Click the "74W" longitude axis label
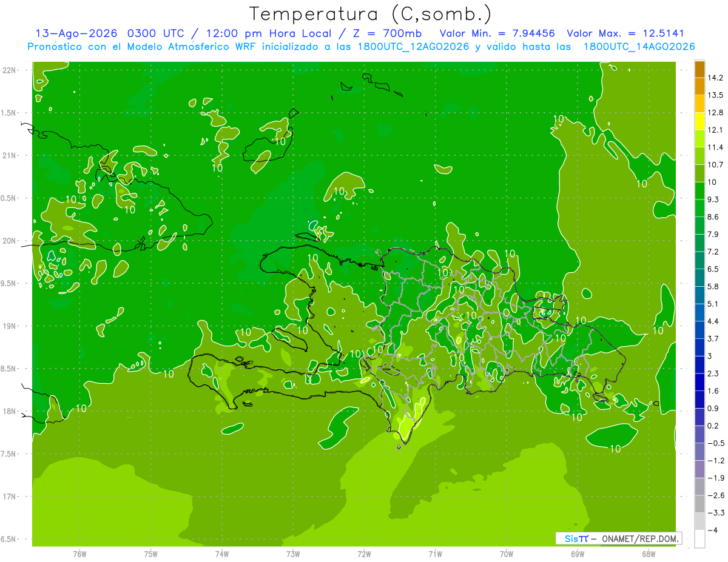Screen dimensions: 728x562 (222, 554)
